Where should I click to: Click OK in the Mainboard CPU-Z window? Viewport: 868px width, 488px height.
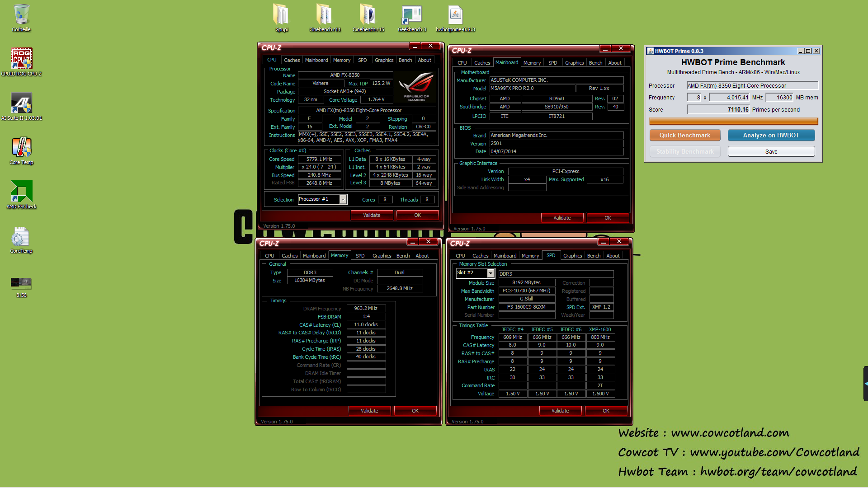tap(608, 218)
